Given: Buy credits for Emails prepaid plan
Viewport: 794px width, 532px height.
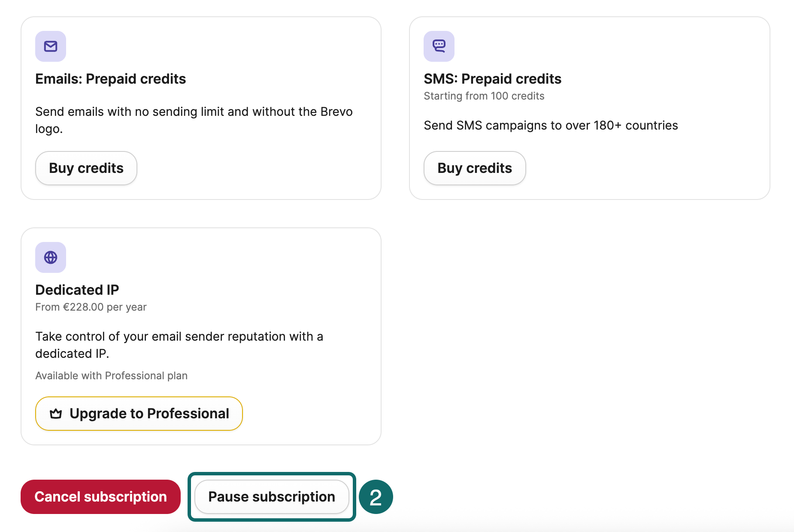Looking at the screenshot, I should tap(86, 168).
